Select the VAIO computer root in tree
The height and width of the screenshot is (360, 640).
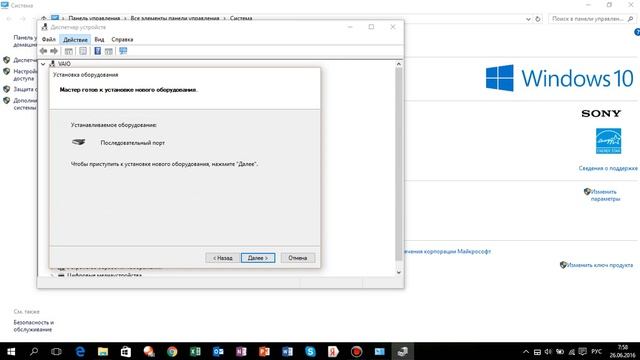(x=64, y=64)
